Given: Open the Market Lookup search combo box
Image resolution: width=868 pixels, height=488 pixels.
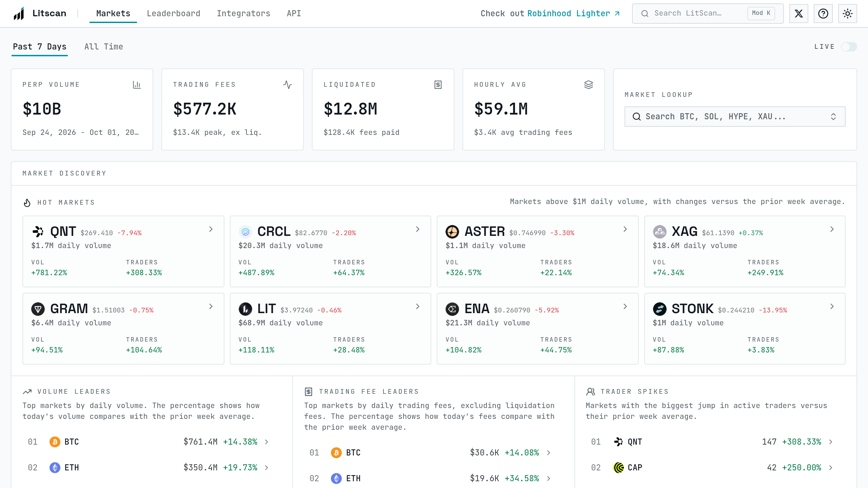Looking at the screenshot, I should 735,117.
